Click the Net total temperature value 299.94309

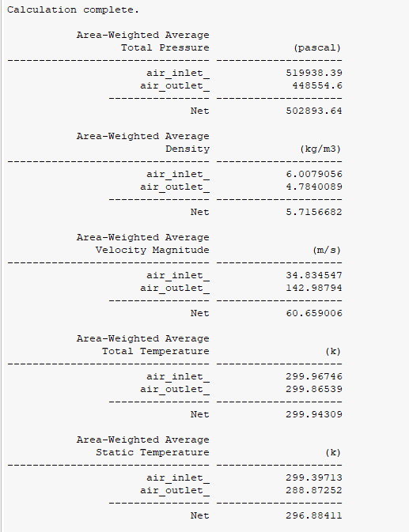click(x=314, y=414)
